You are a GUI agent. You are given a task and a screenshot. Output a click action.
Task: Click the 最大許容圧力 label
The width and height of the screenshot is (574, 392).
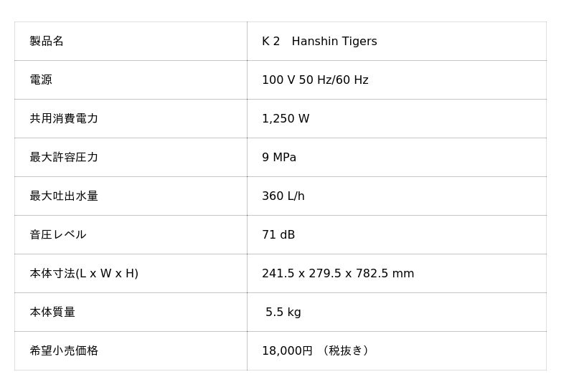tap(64, 158)
